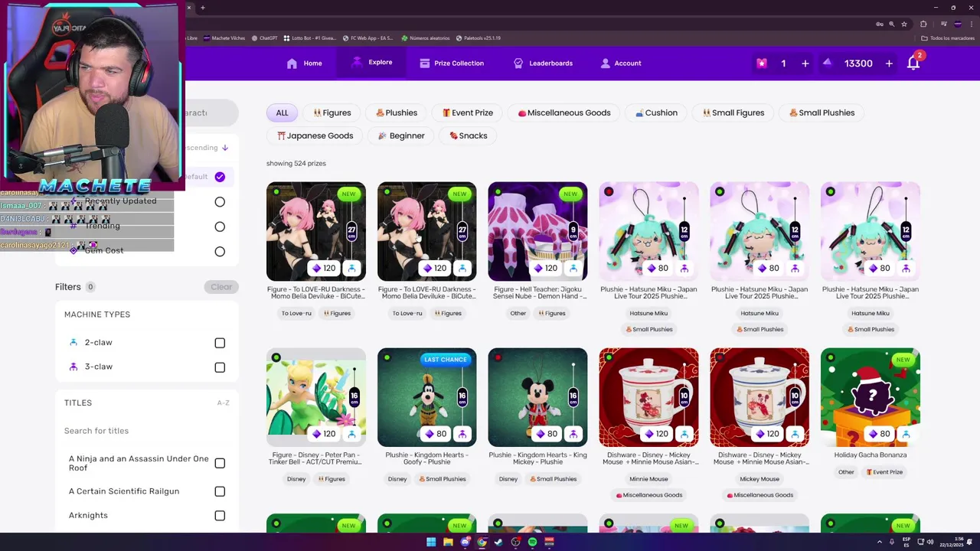Click the pink ticket icon in header

pos(762,64)
